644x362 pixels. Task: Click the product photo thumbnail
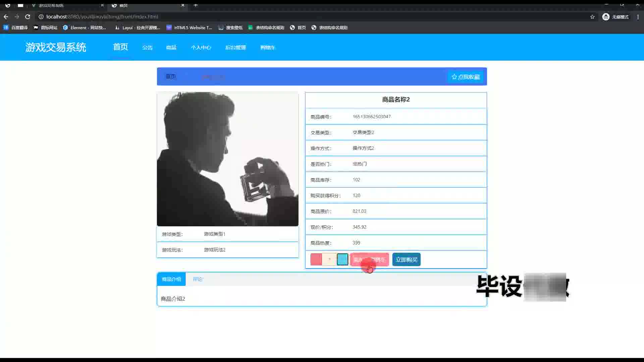(x=227, y=159)
